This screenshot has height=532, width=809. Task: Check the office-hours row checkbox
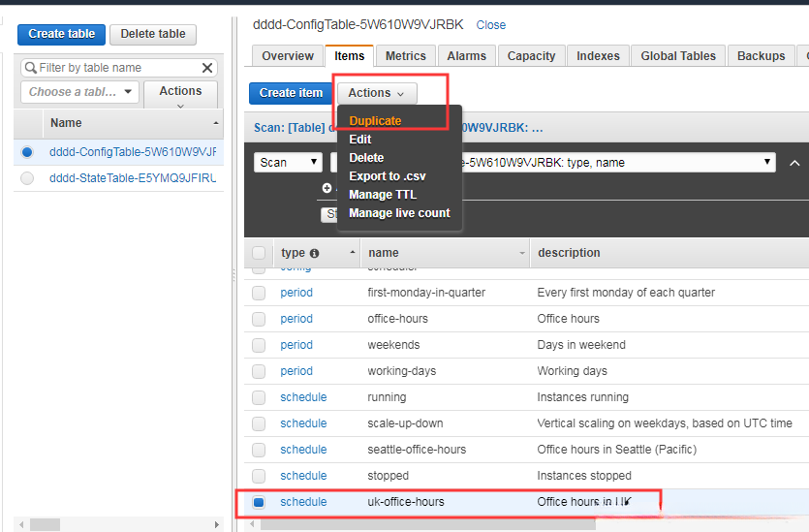(x=259, y=319)
